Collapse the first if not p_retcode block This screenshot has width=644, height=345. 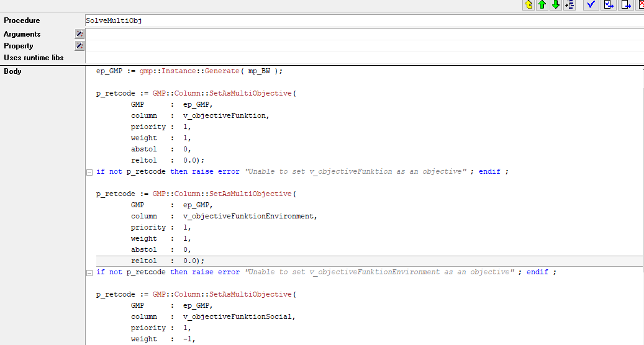[89, 172]
